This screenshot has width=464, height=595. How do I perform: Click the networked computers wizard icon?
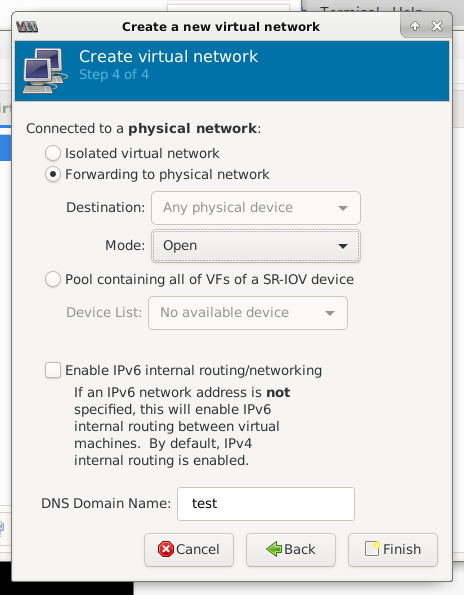(45, 71)
